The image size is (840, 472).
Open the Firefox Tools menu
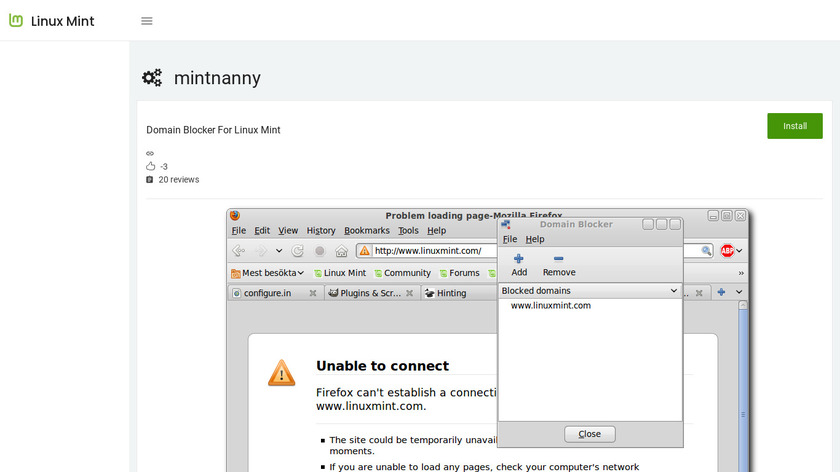click(408, 230)
